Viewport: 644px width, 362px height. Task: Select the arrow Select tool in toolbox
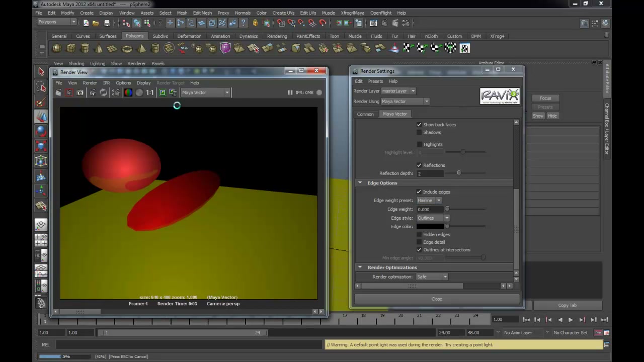coord(41,72)
